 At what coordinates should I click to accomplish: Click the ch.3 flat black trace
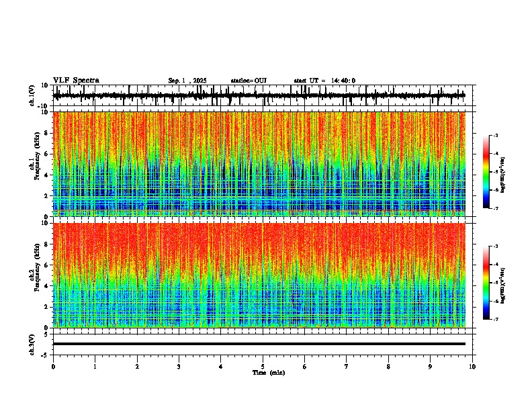tap(259, 344)
